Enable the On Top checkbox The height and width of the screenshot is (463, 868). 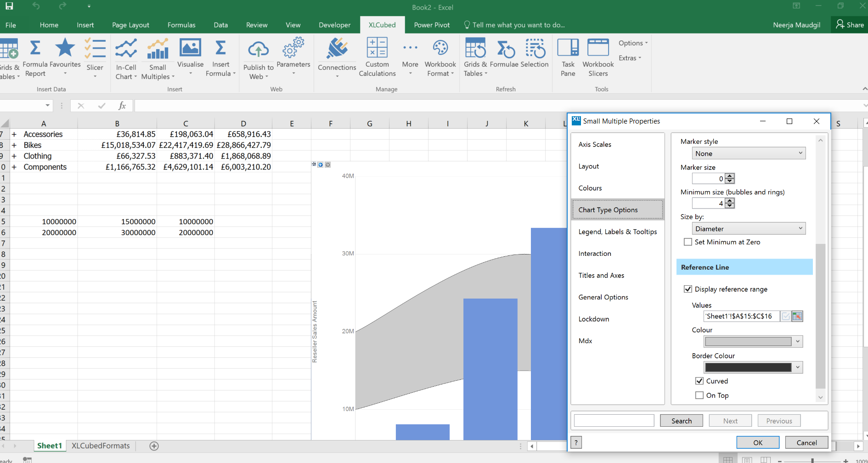click(699, 395)
